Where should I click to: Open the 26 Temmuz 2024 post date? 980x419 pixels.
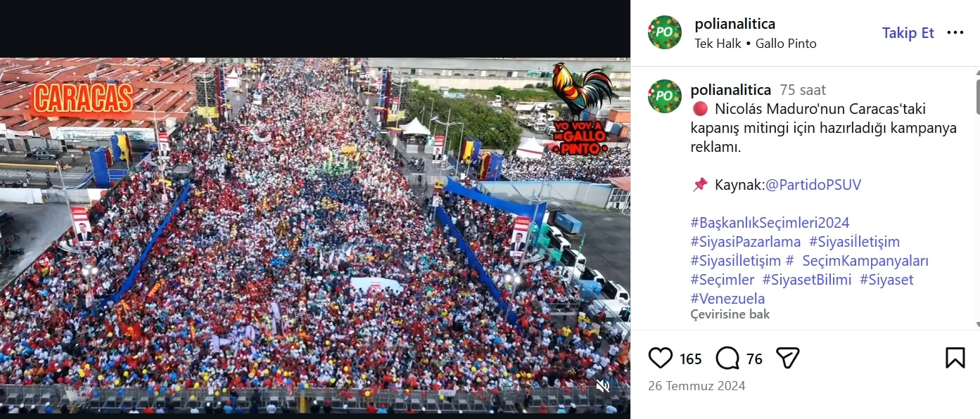tap(696, 386)
